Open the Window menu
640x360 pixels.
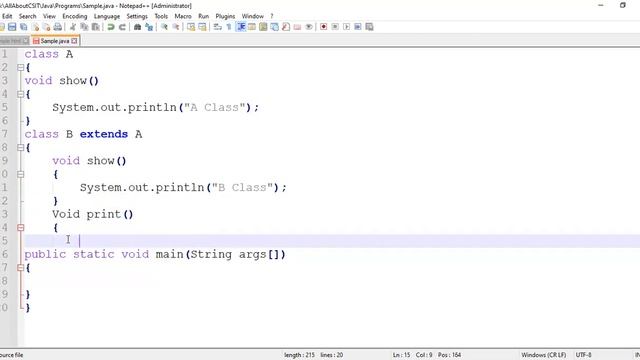pyautogui.click(x=253, y=16)
